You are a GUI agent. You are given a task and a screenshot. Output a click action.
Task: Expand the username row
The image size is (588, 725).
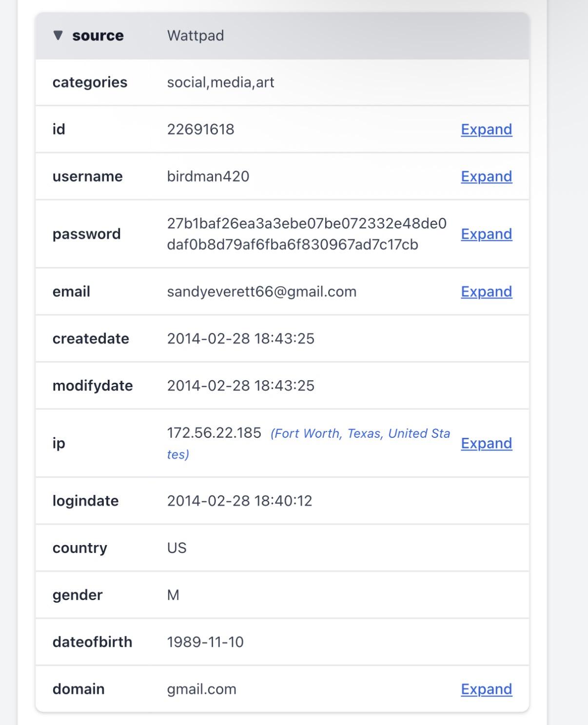click(x=486, y=176)
